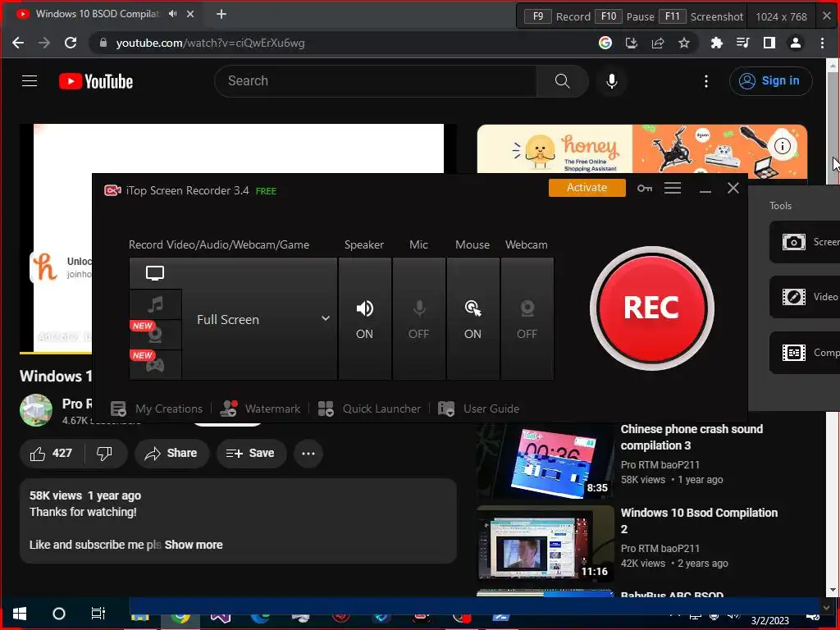Open Cortana search circle on taskbar

[59, 614]
